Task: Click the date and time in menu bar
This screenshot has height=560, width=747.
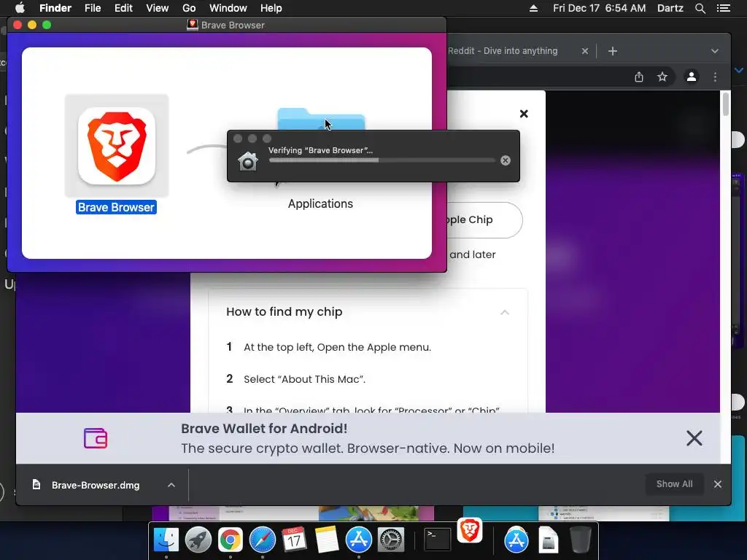Action: tap(600, 8)
